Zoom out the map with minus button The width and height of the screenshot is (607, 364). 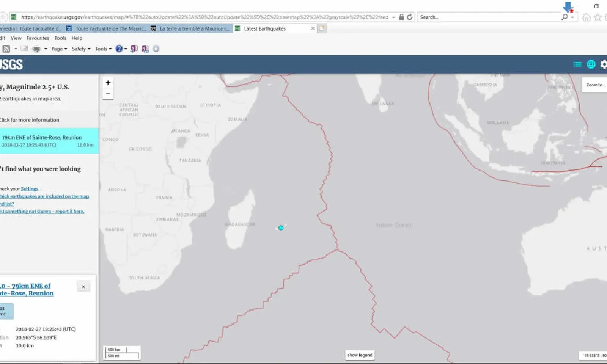[108, 94]
